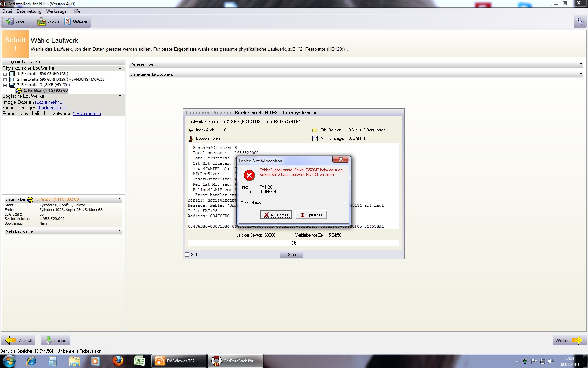Open the Optionen toolbar button
588x368 pixels.
tap(77, 21)
